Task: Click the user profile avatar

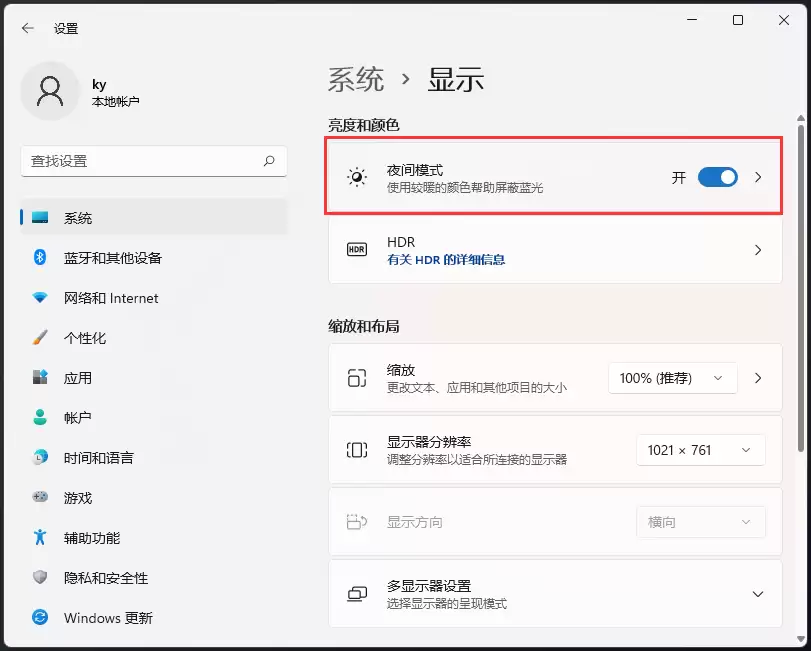Action: 49,91
